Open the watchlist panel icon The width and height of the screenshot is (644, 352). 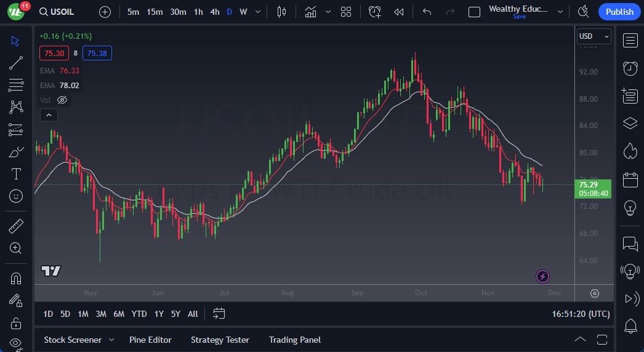coord(630,41)
